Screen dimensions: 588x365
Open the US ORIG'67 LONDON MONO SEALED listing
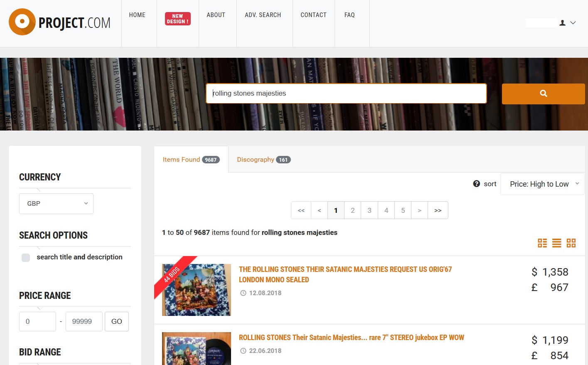(x=345, y=274)
